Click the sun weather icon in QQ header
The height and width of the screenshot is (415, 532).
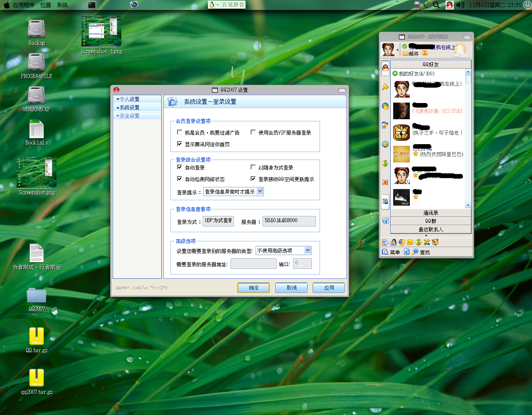(460, 50)
